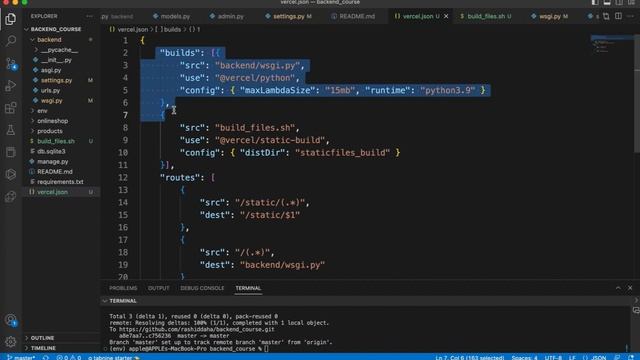Open the DEBUG CONSOLE panel tab

pos(202,288)
